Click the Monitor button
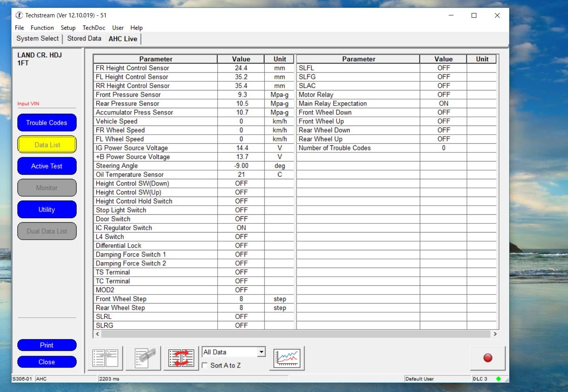The image size is (568, 392). click(x=47, y=188)
